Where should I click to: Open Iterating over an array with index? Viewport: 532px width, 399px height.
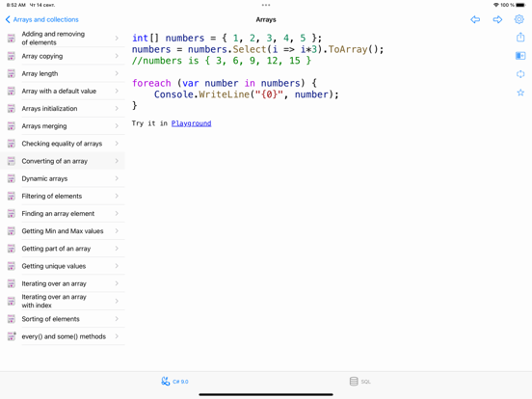click(x=63, y=301)
